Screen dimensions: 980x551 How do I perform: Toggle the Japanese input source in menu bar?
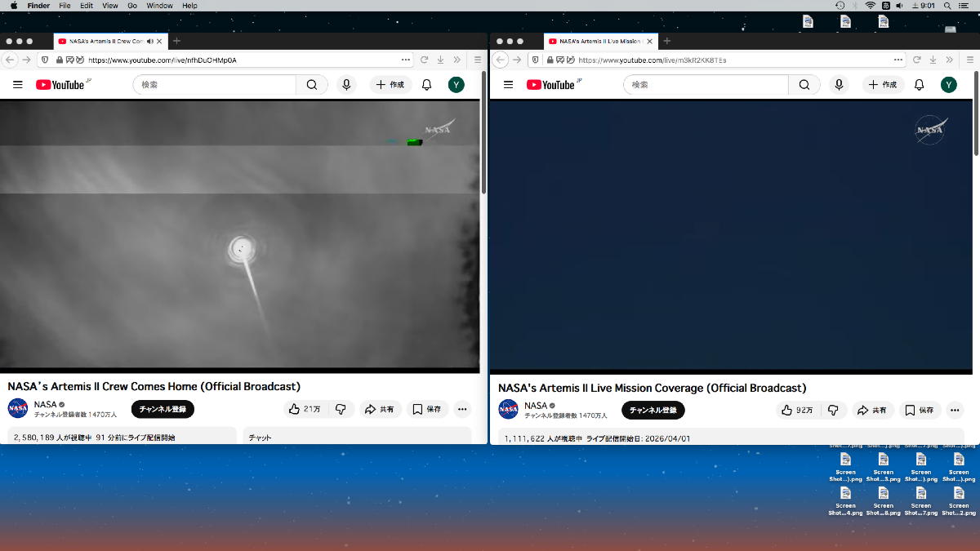[885, 5]
